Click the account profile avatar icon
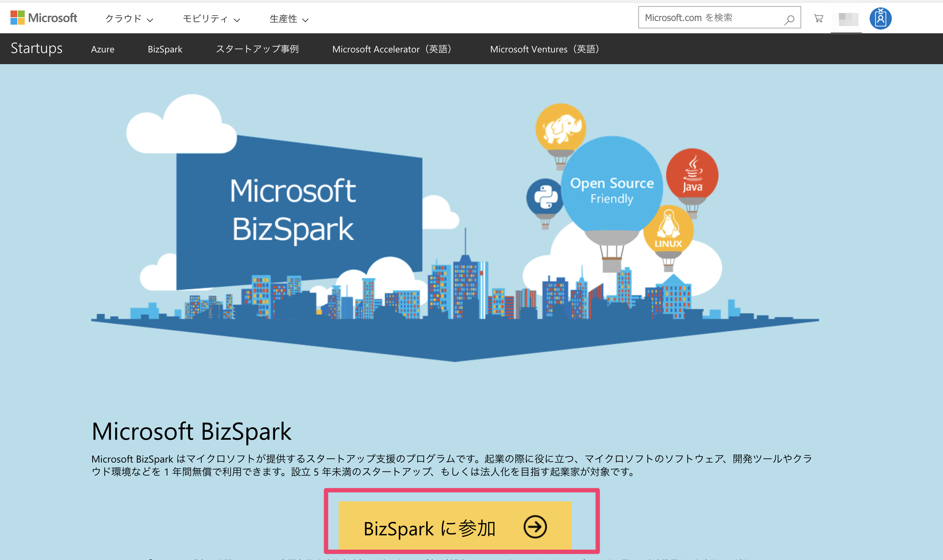This screenshot has width=943, height=560. (880, 17)
